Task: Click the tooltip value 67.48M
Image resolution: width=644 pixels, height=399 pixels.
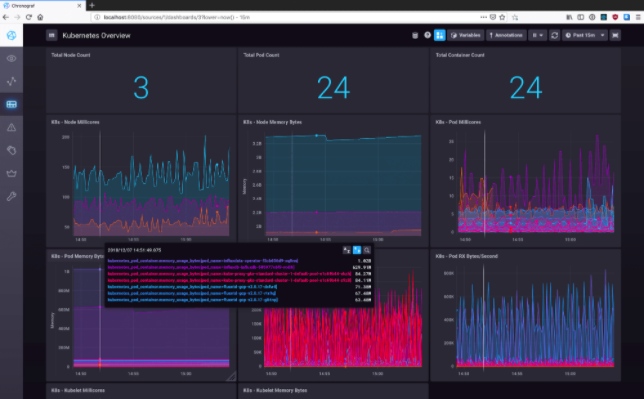Action: pos(363,293)
